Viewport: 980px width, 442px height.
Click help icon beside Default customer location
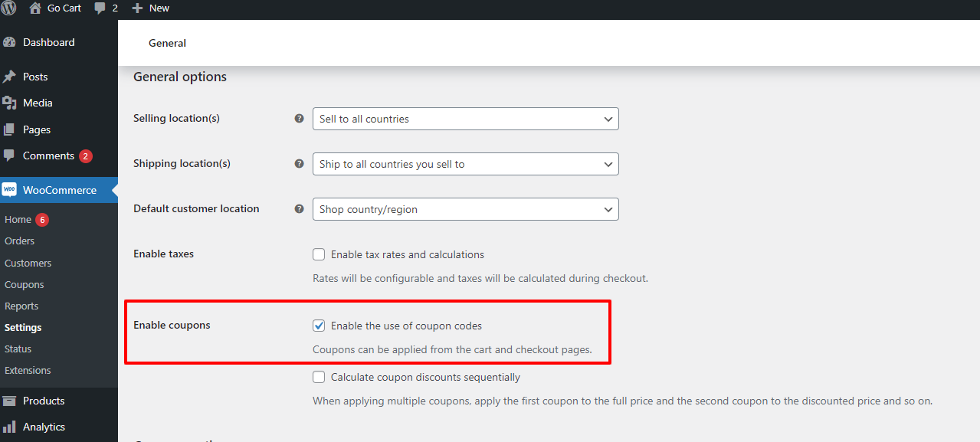click(300, 209)
